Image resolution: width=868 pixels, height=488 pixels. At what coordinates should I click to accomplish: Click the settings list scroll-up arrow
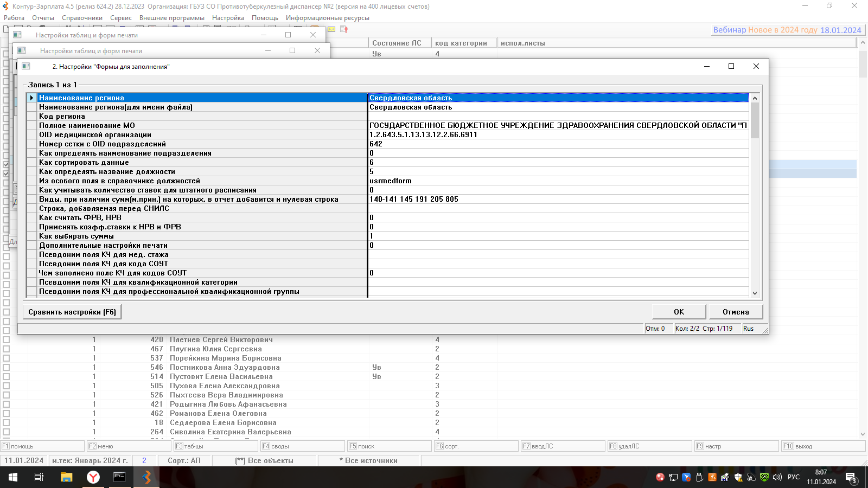click(755, 98)
